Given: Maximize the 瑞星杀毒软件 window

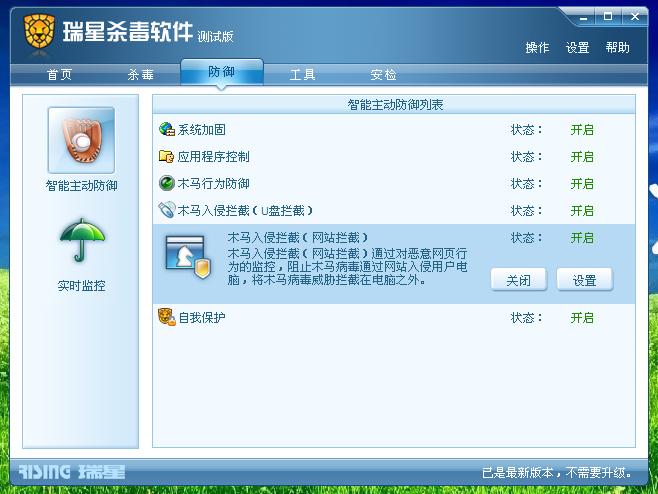Looking at the screenshot, I should coord(608,17).
